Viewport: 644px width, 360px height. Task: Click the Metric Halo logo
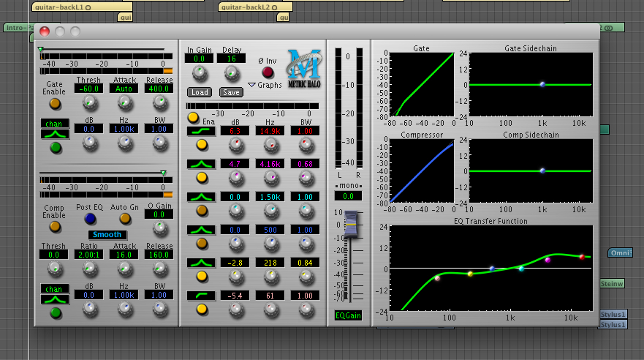(x=304, y=68)
